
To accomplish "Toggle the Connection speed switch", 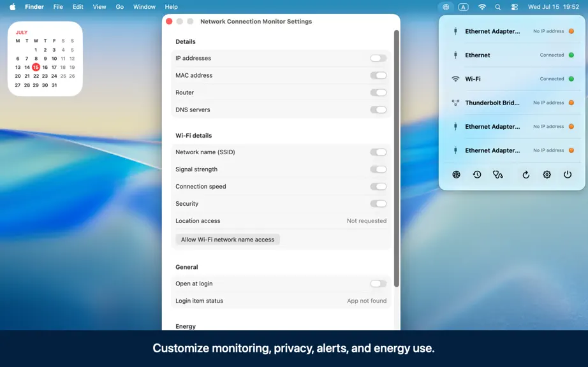I will click(x=378, y=187).
